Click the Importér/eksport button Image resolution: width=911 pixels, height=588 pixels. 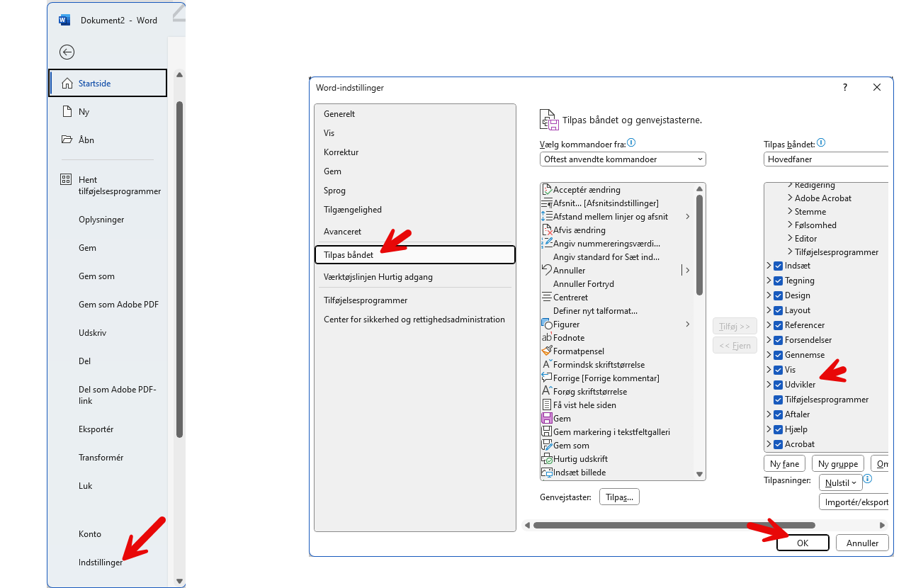[x=854, y=502]
